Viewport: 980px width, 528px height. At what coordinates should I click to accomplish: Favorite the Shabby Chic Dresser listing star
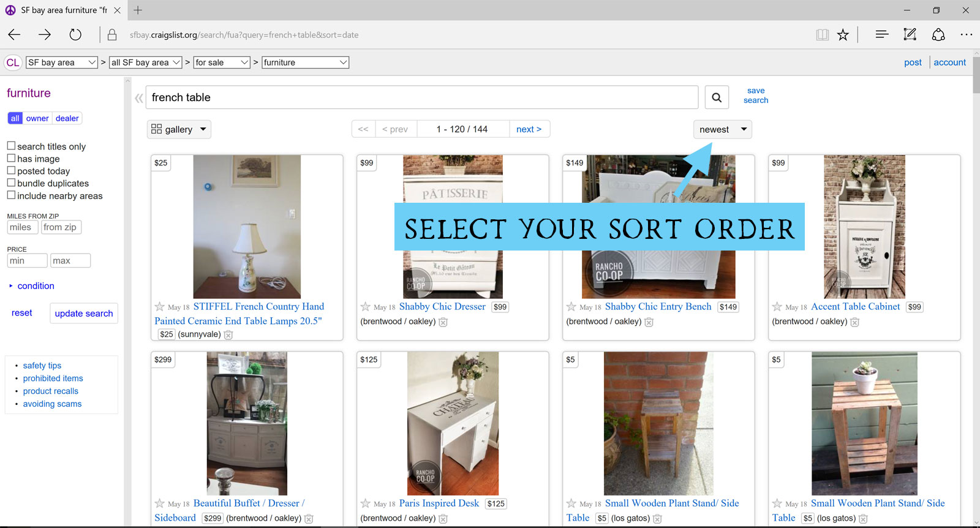(x=365, y=307)
